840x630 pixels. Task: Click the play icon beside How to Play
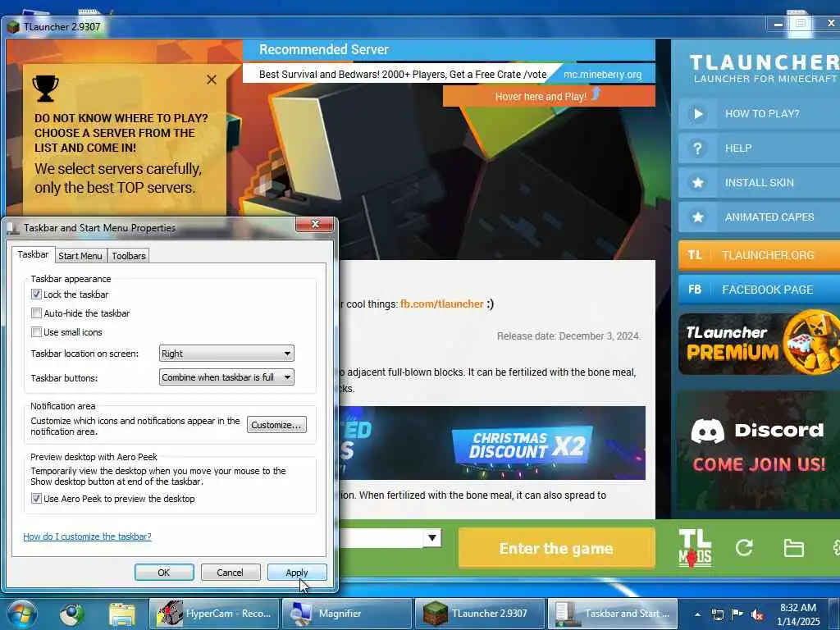[x=697, y=113]
